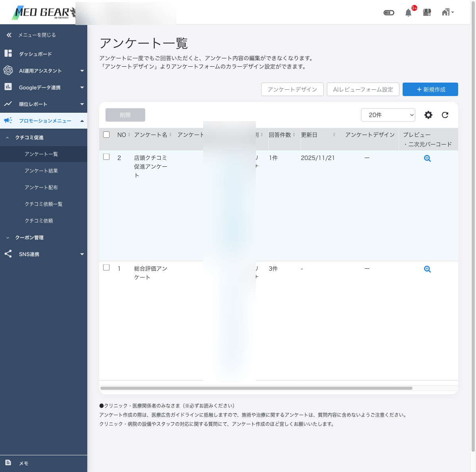Select アンケート一覧 in sidebar
Viewport: 476px width, 472px height.
44,154
